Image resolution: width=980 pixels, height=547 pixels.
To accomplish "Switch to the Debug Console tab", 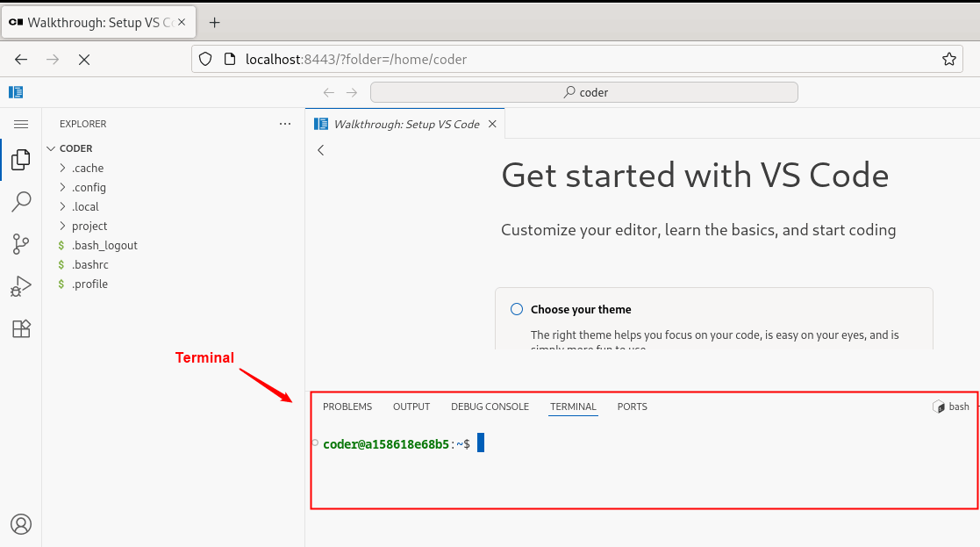I will click(490, 407).
